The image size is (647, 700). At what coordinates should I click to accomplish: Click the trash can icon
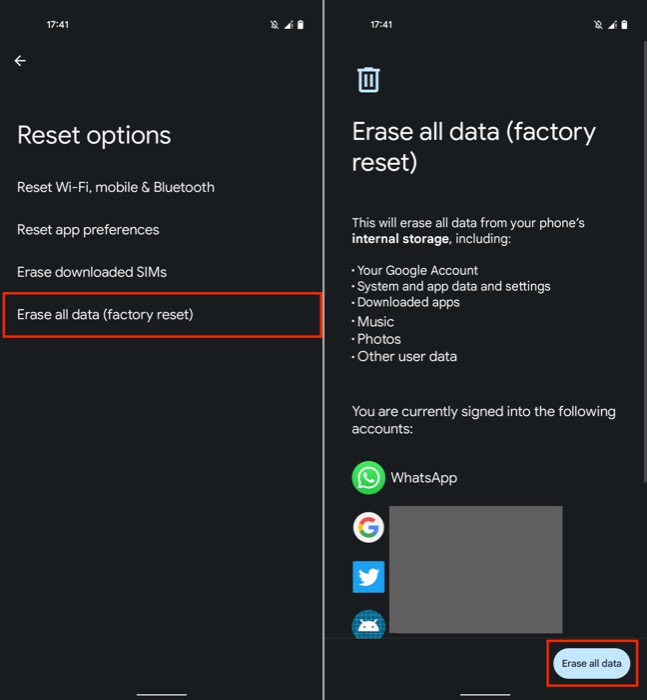pyautogui.click(x=368, y=80)
